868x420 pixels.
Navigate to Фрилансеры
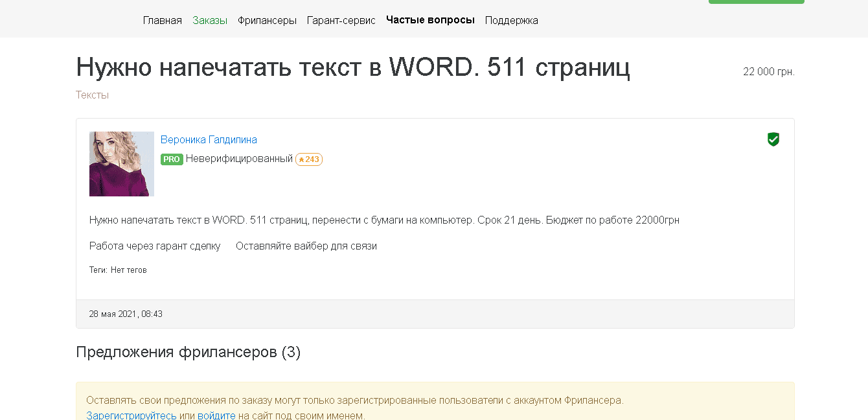click(x=267, y=20)
